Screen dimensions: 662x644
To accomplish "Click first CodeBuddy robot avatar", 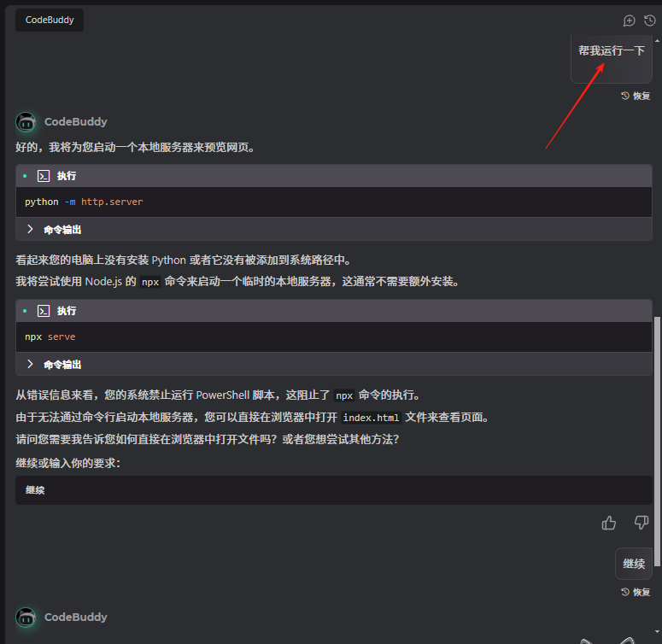I will tap(26, 122).
